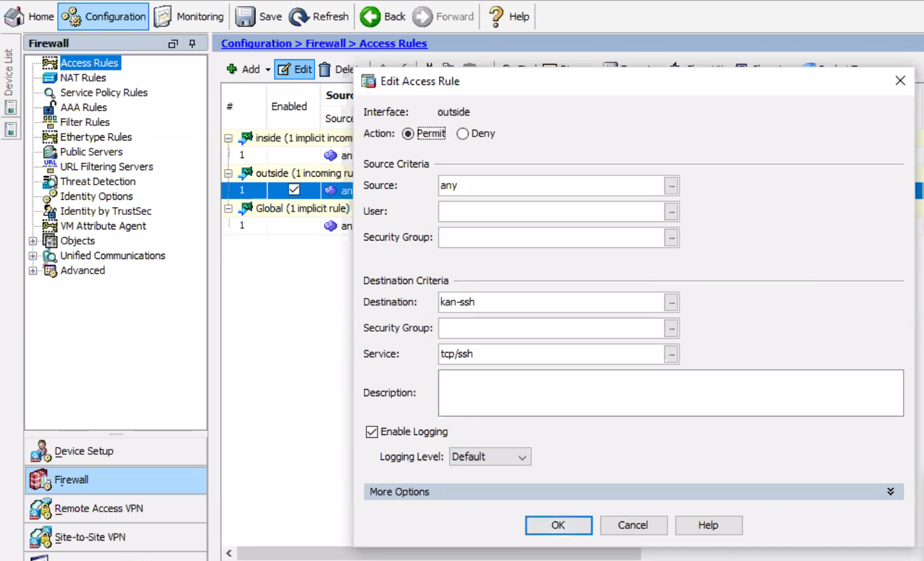
Task: Click the Destination field containing kan-ssh
Action: pos(551,303)
